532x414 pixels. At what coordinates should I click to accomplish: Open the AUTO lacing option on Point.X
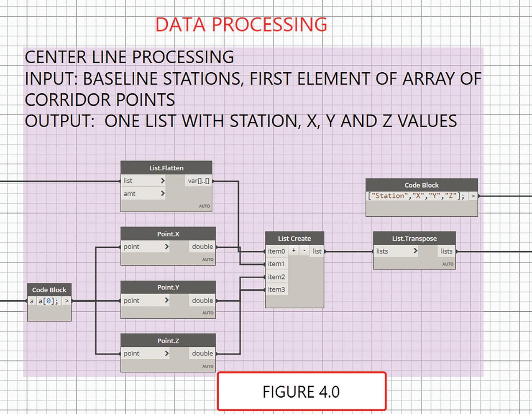208,259
